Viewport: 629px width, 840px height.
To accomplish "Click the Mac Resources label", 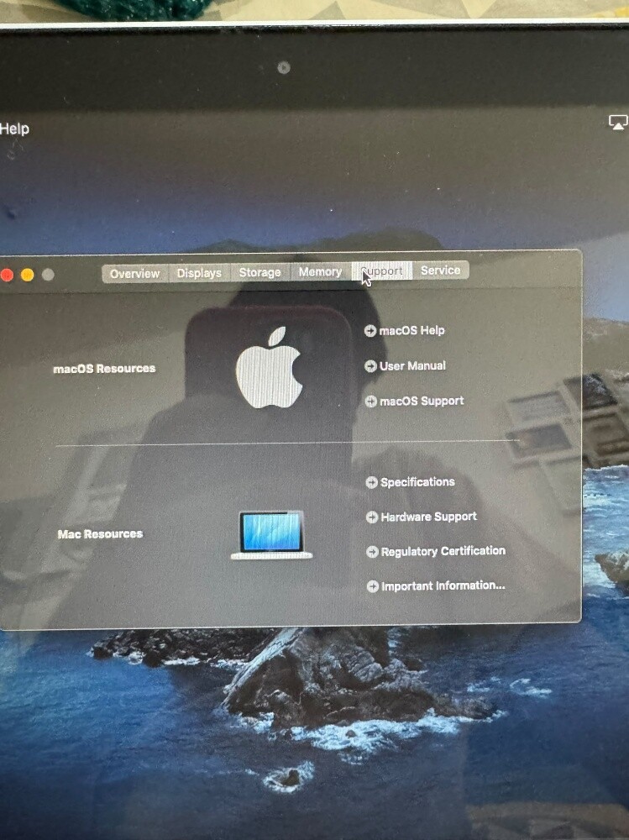I will (100, 534).
